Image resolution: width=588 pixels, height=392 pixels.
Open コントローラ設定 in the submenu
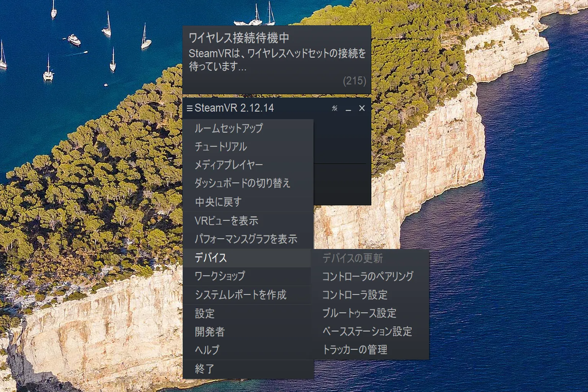coord(371,295)
